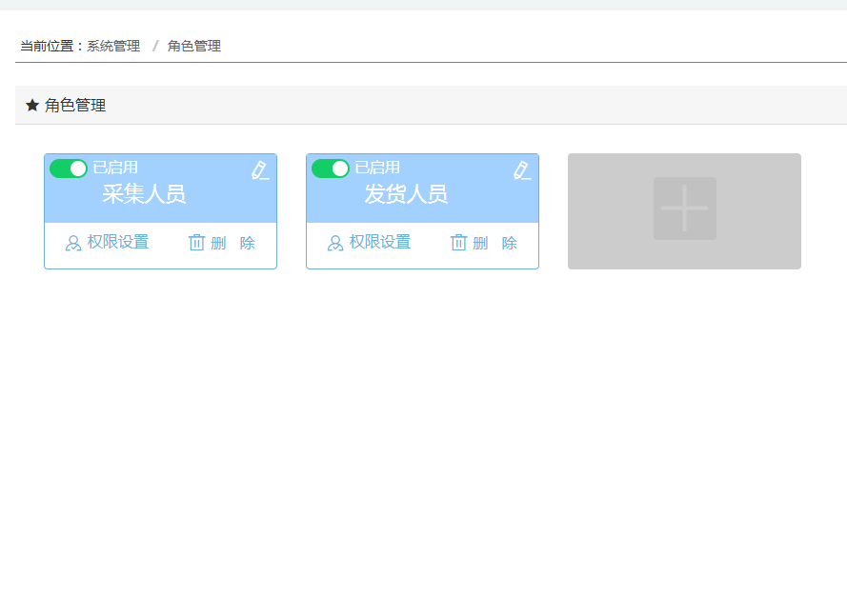Disable the 采集人员 role toggle

click(69, 169)
